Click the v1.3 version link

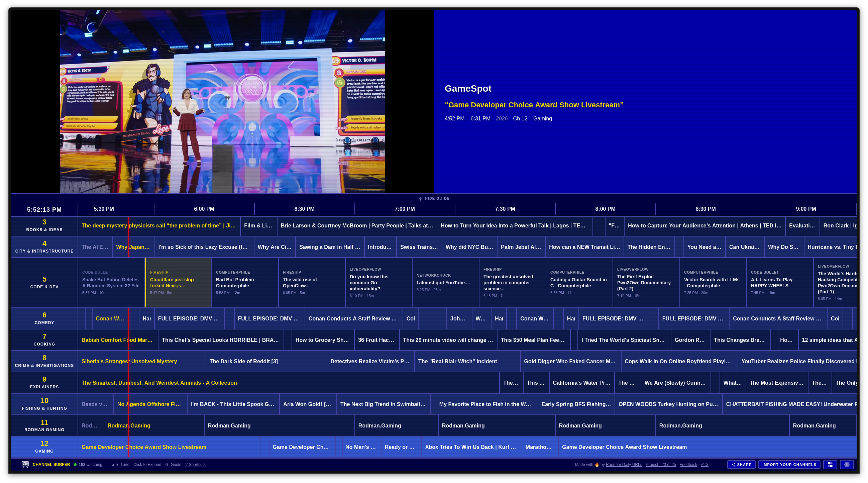point(704,465)
